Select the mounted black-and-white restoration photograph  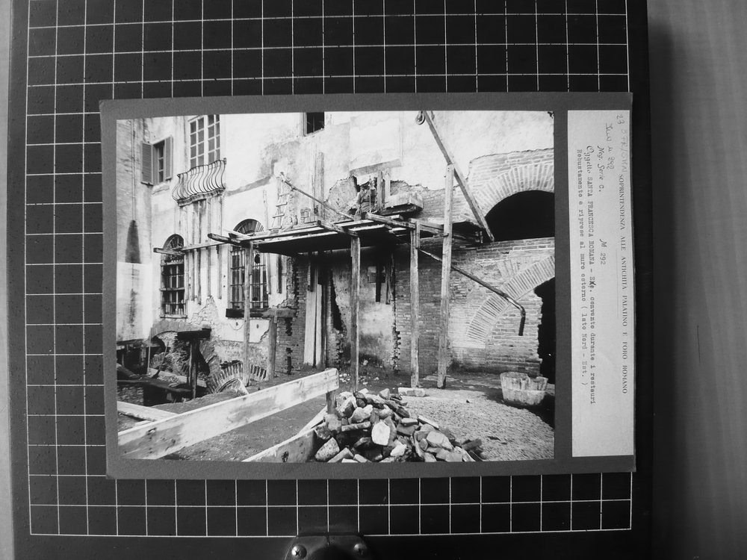tap(335, 286)
